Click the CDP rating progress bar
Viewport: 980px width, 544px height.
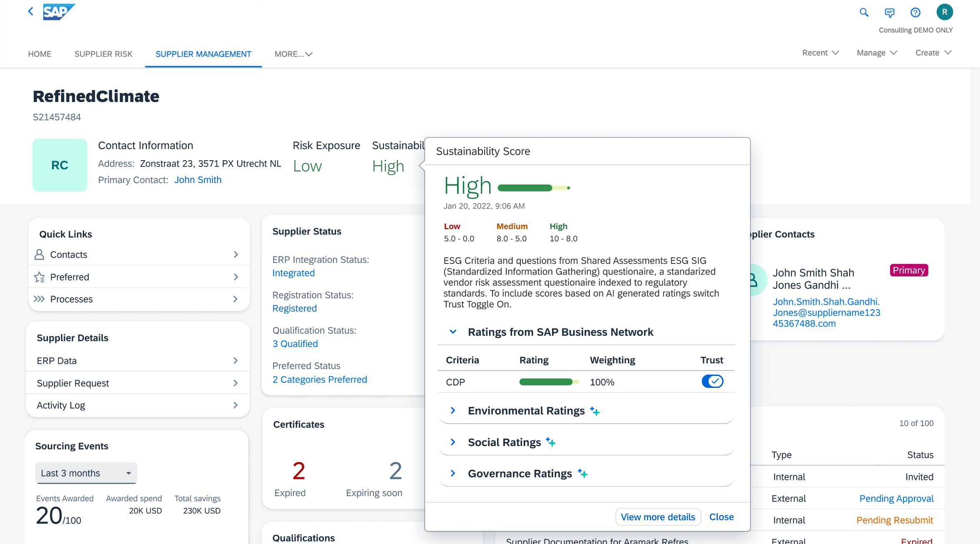pos(549,382)
